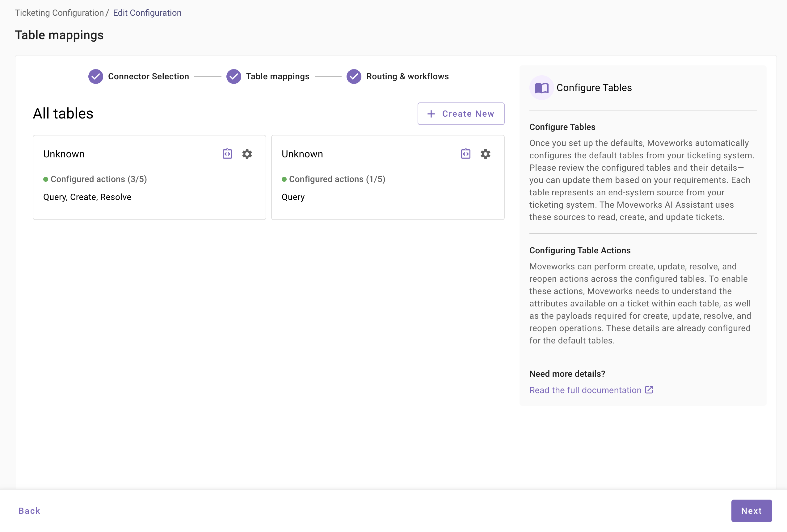Click the plus icon in Create New
This screenshot has width=787, height=532.
click(x=431, y=114)
